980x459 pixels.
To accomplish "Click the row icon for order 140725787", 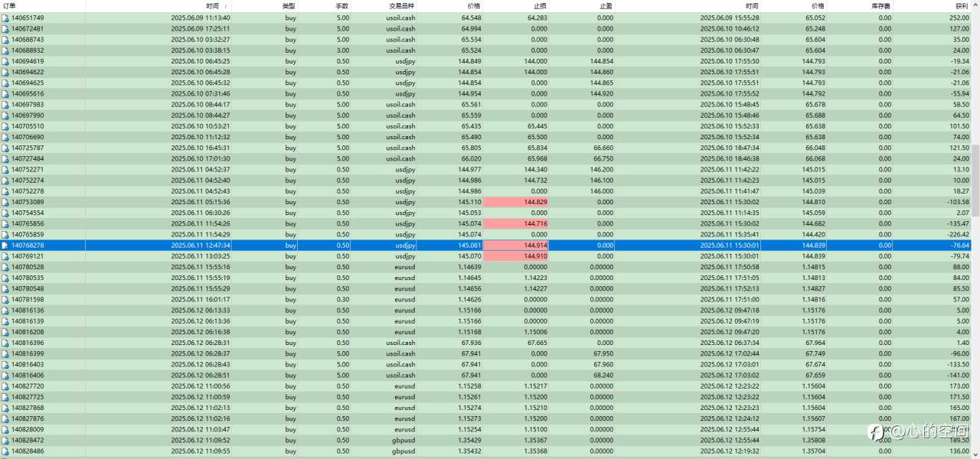I will coord(5,148).
